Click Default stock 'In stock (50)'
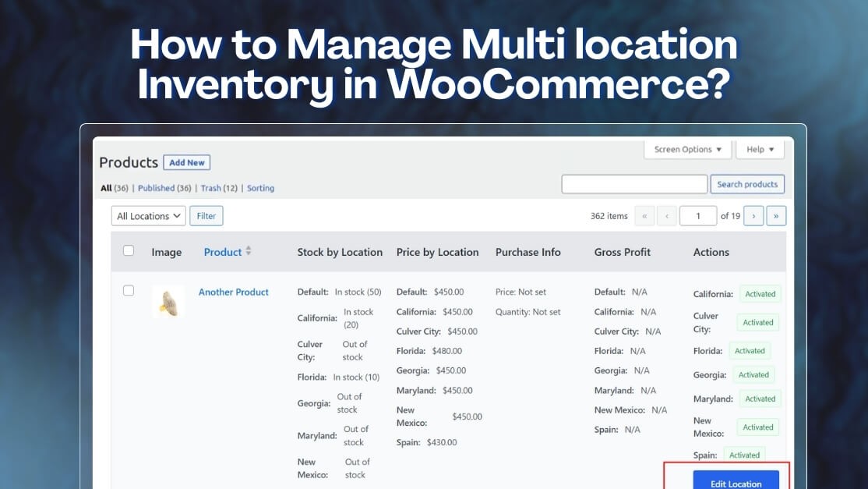 point(358,292)
